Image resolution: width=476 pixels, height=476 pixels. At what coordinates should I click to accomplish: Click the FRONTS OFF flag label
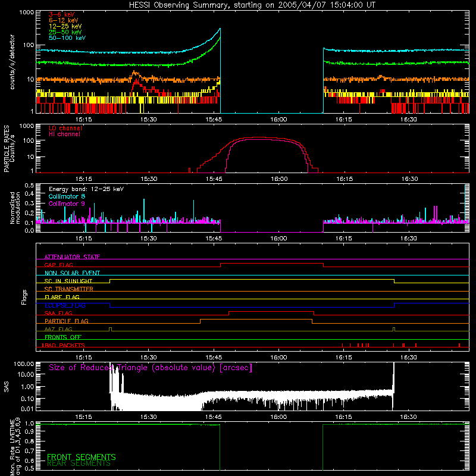(63, 337)
